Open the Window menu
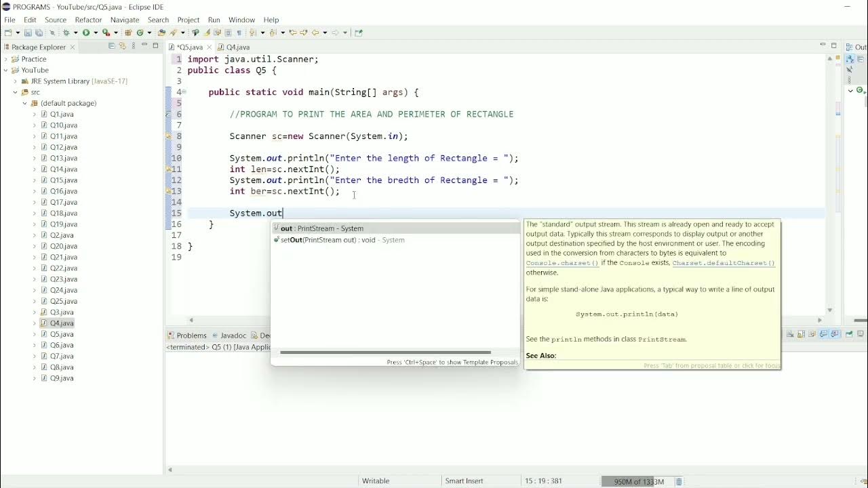 tap(241, 20)
